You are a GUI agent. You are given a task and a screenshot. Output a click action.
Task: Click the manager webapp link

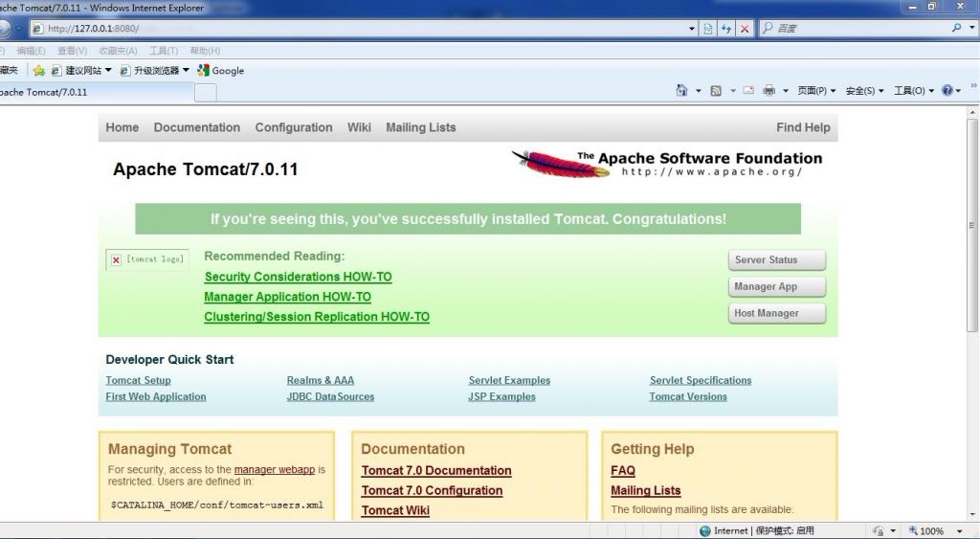click(275, 470)
